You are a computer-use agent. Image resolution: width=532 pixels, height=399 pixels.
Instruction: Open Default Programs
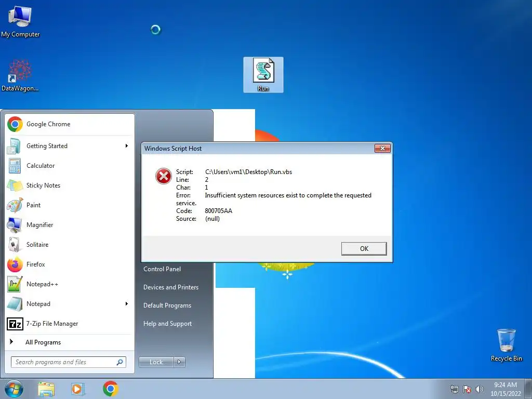pyautogui.click(x=167, y=305)
